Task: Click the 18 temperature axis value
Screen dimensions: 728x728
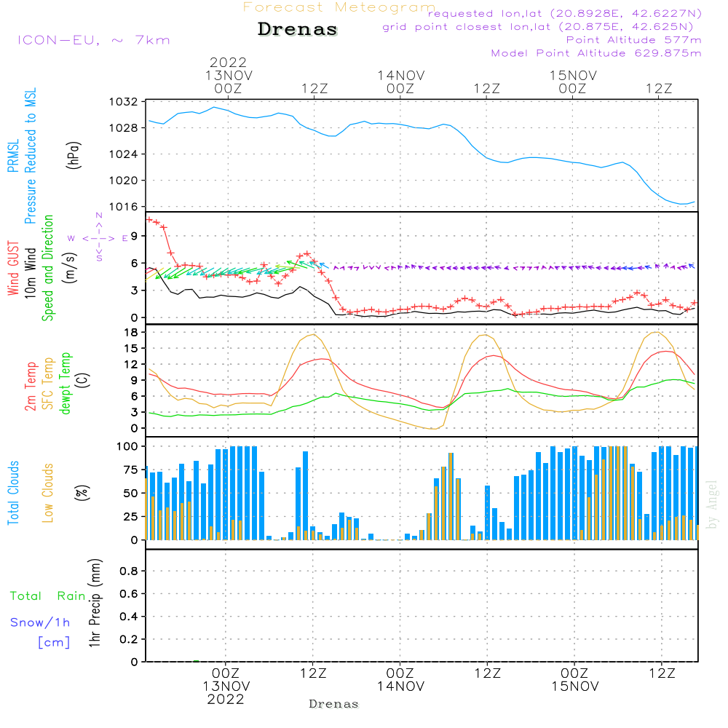Action: [131, 333]
